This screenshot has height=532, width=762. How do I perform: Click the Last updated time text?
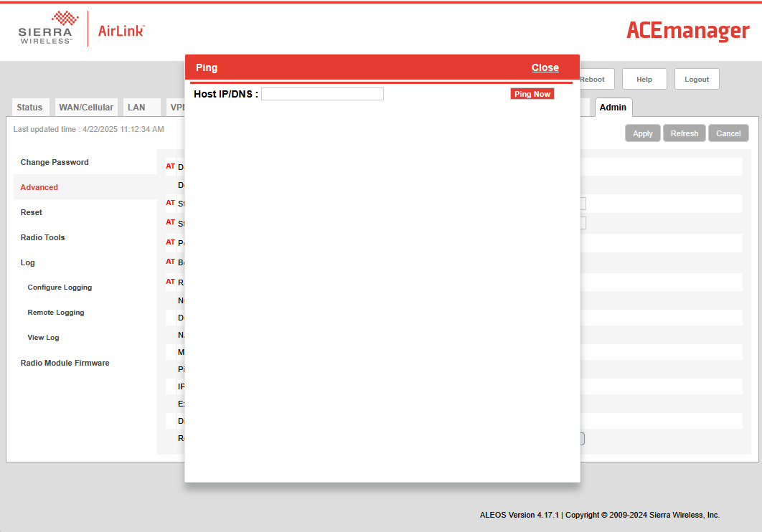88,129
